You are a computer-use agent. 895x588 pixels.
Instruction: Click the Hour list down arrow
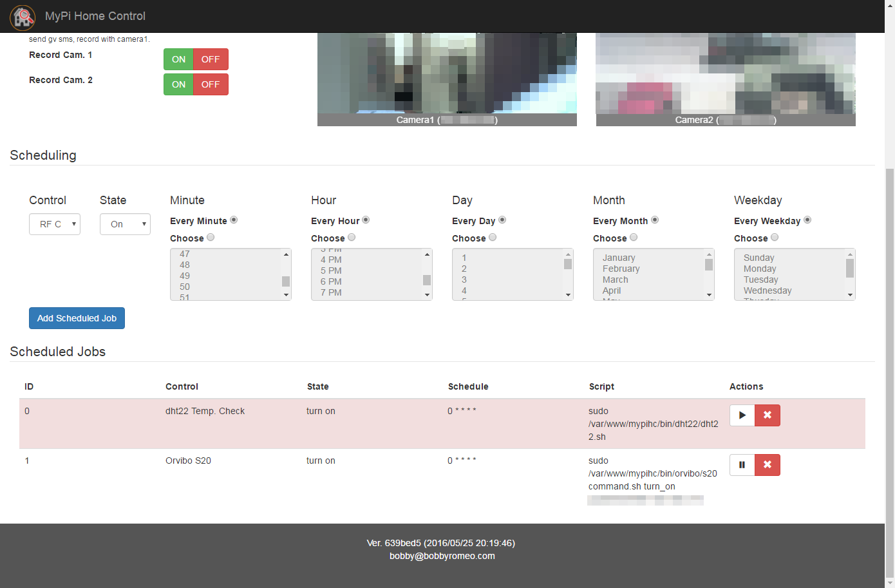click(x=427, y=295)
